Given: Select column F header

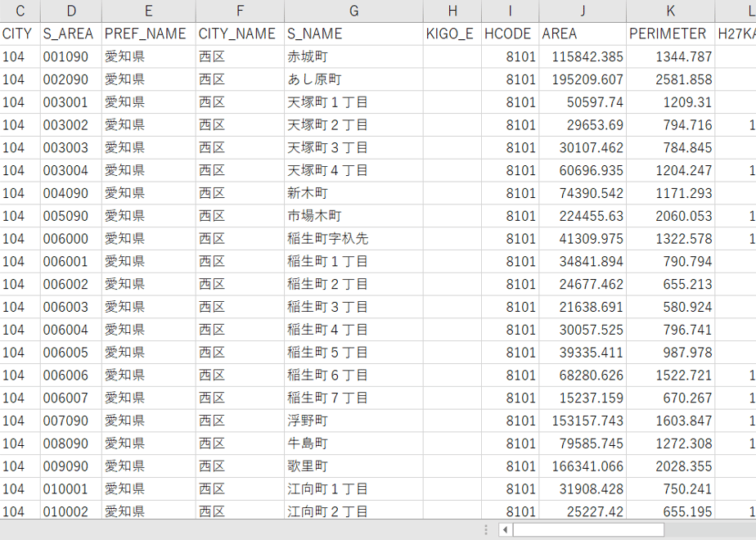Looking at the screenshot, I should (240, 11).
